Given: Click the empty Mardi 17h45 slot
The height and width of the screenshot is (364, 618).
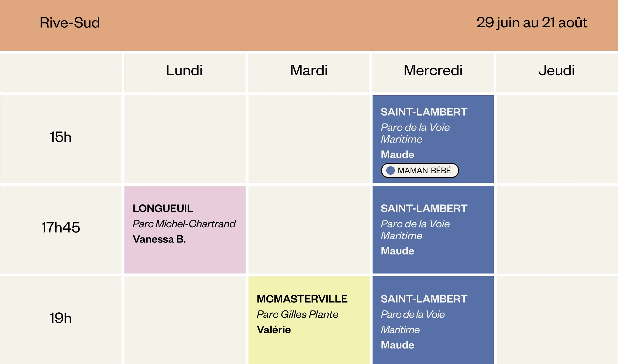Looking at the screenshot, I should click(309, 229).
